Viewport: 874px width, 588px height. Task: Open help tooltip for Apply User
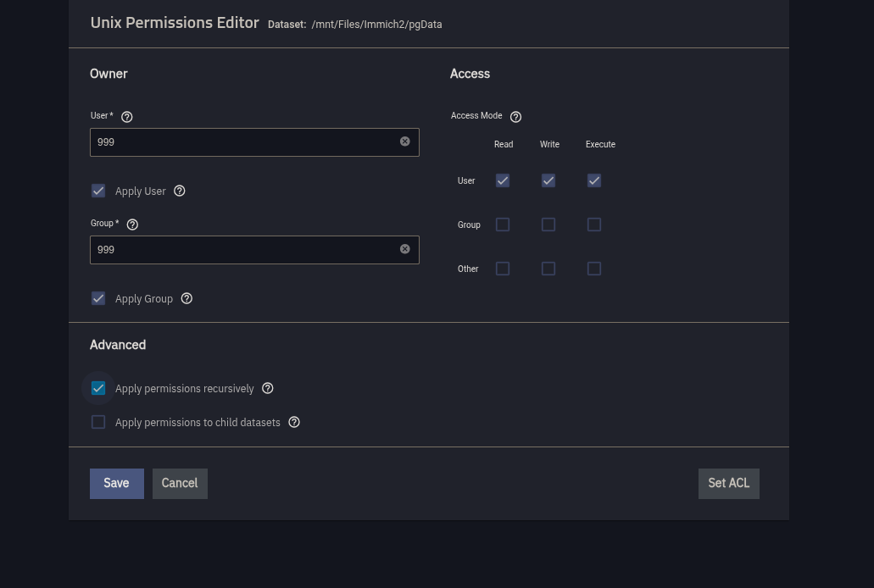tap(179, 191)
